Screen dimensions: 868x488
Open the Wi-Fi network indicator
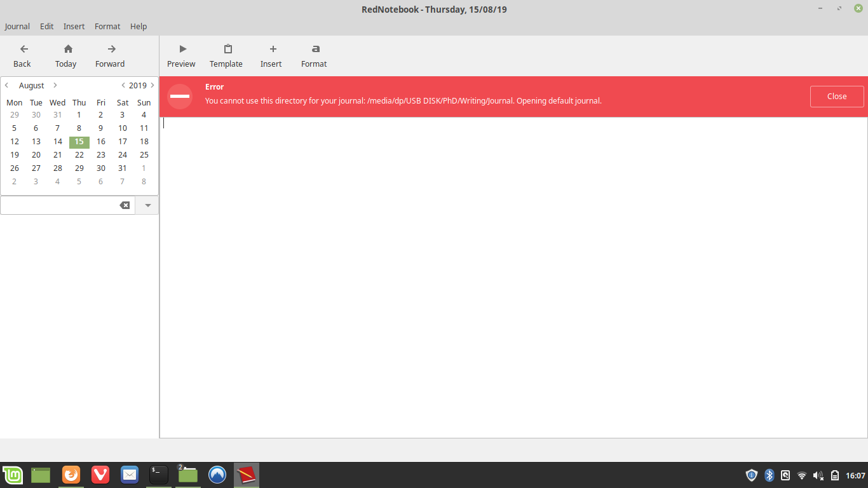(x=801, y=475)
